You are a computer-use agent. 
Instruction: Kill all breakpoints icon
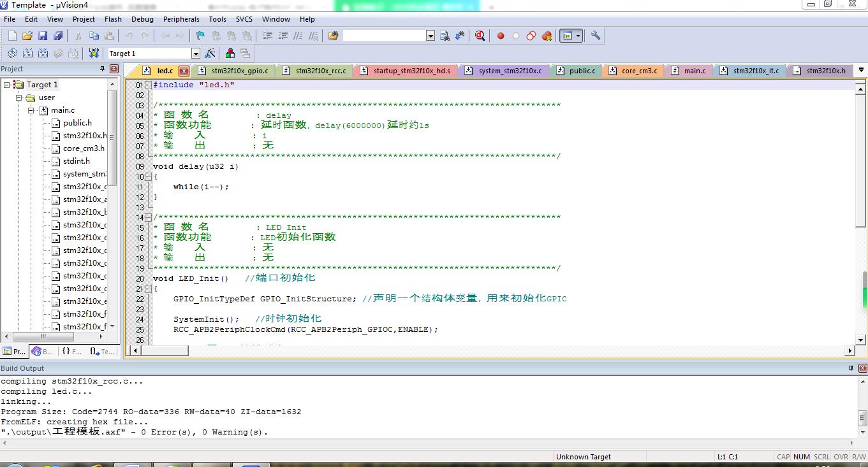(x=547, y=36)
